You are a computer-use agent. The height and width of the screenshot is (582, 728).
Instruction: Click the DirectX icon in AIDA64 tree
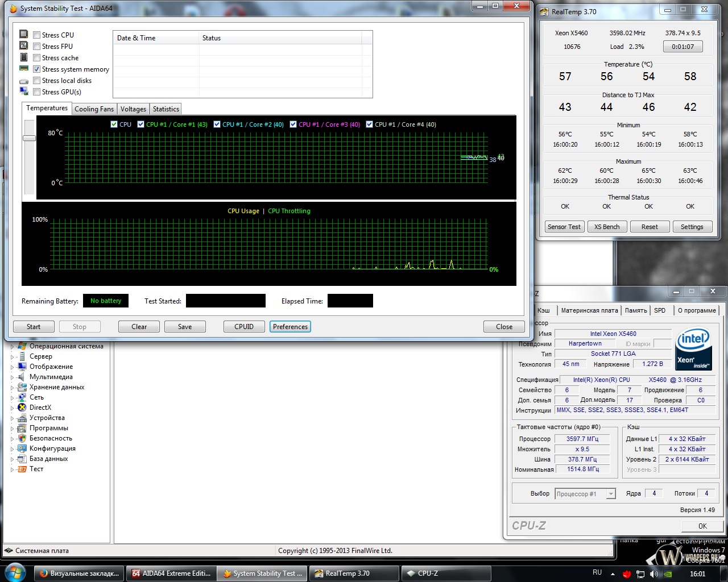(x=22, y=408)
